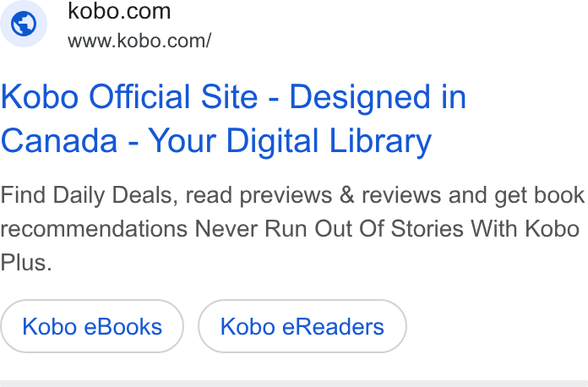Click the 'Find Daily Deals' snippet text

pos(89,195)
